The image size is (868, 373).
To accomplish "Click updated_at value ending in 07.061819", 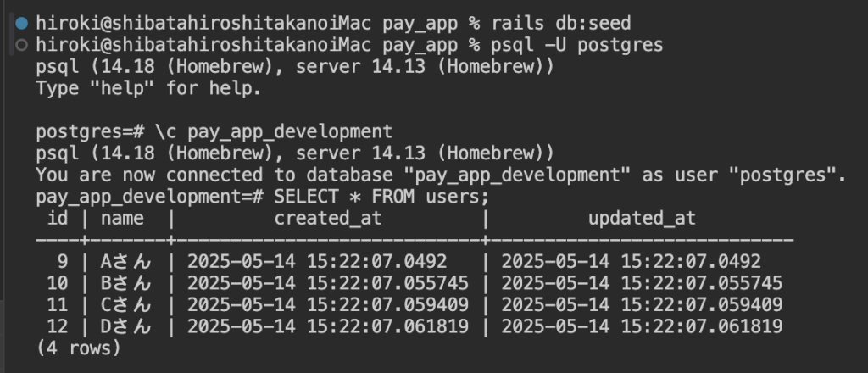I will pyautogui.click(x=642, y=326).
